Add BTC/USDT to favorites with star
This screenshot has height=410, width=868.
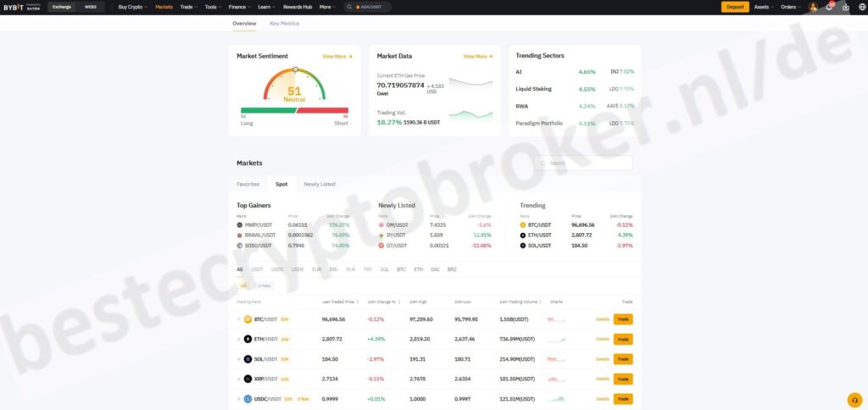coord(239,319)
